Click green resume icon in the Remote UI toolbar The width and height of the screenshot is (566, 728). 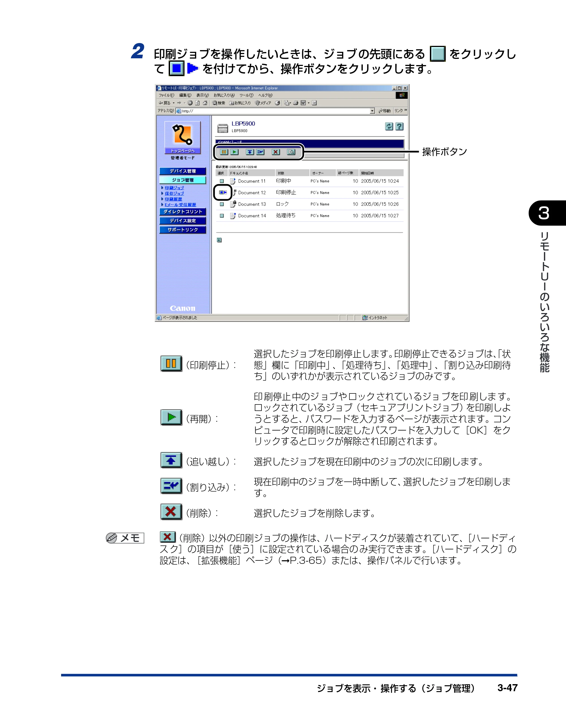pyautogui.click(x=234, y=152)
